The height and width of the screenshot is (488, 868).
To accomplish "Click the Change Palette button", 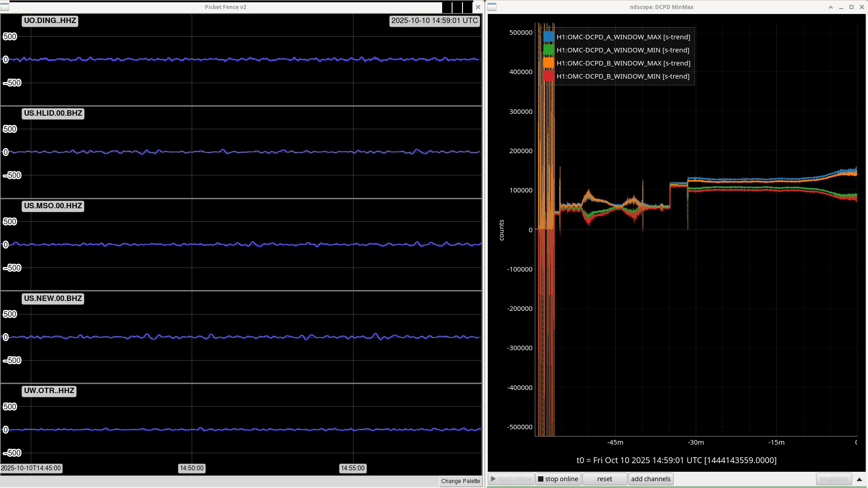I will pos(460,481).
